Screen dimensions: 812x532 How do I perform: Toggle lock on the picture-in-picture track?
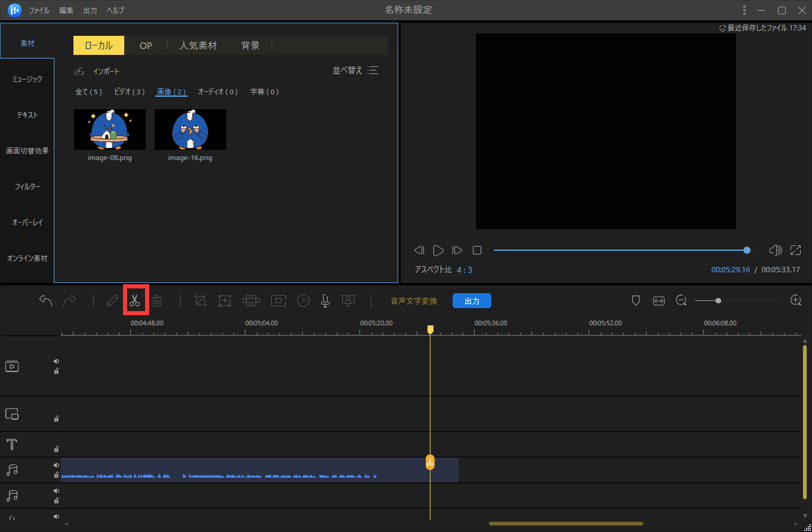pyautogui.click(x=57, y=419)
